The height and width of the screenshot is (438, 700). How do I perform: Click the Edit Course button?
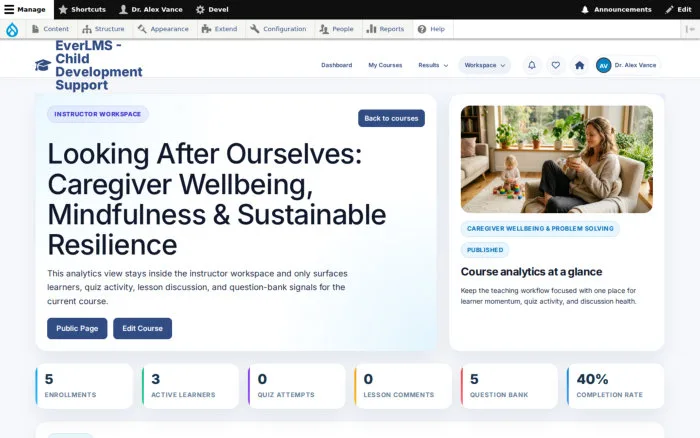click(x=142, y=328)
